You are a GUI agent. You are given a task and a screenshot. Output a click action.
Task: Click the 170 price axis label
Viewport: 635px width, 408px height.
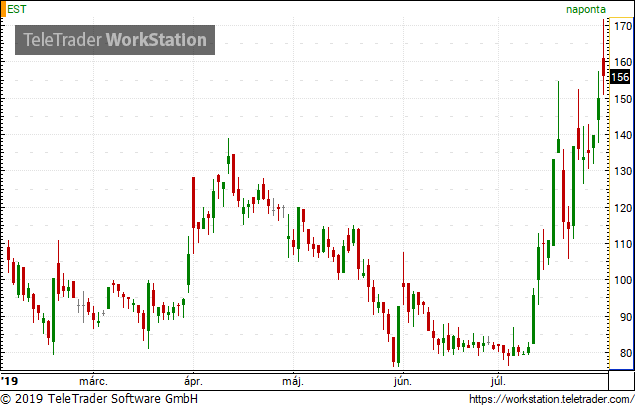pyautogui.click(x=623, y=26)
